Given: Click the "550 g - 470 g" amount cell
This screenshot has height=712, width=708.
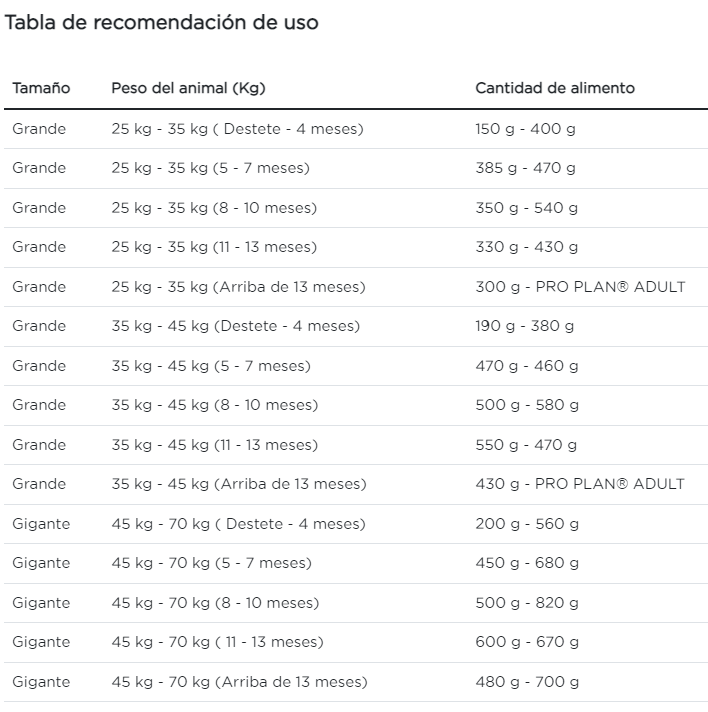Looking at the screenshot, I should click(x=526, y=445).
